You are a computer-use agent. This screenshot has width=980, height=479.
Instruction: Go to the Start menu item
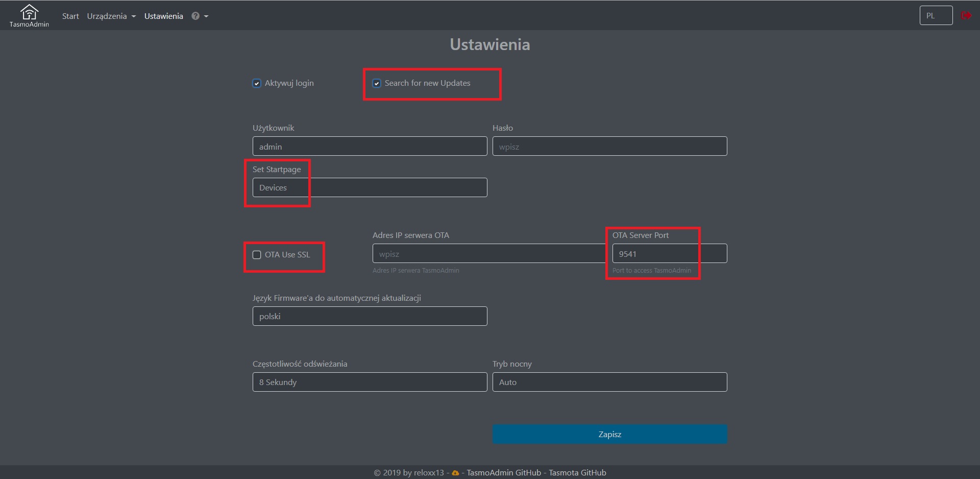(x=70, y=16)
